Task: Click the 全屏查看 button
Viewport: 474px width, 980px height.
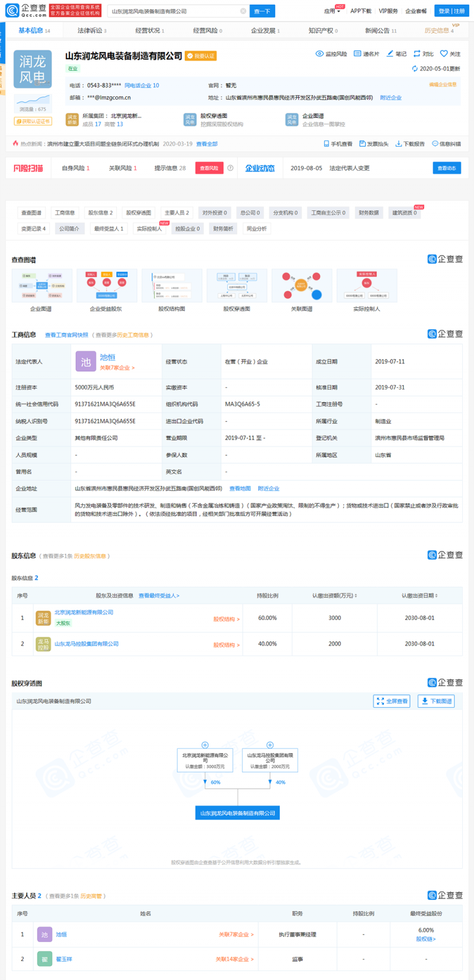Action: pyautogui.click(x=392, y=701)
